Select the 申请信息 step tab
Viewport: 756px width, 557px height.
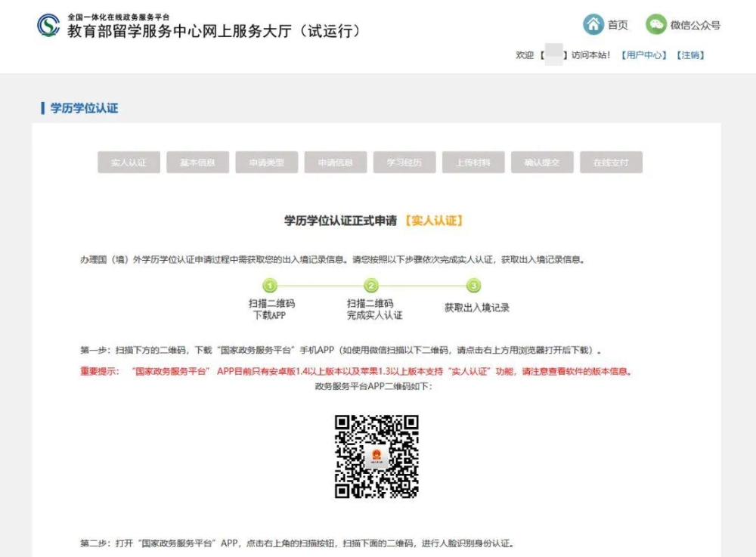pyautogui.click(x=336, y=162)
